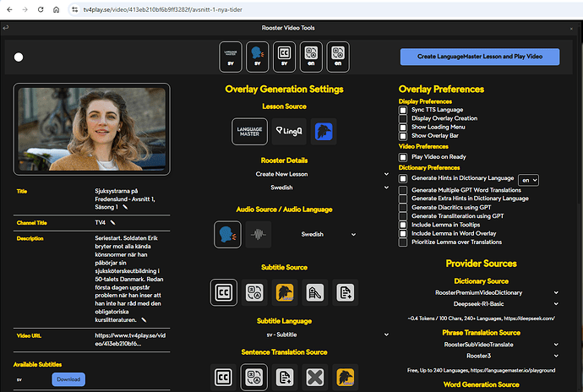Toggle the Play Video on Ready checkbox
Image resolution: width=583 pixels, height=392 pixels.
(404, 157)
